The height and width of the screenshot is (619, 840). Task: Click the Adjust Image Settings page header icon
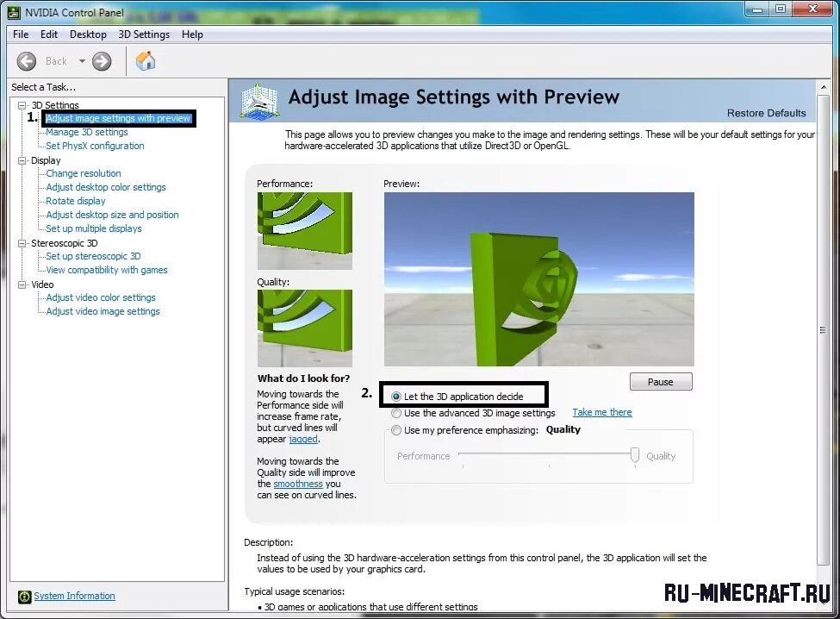coord(259,100)
